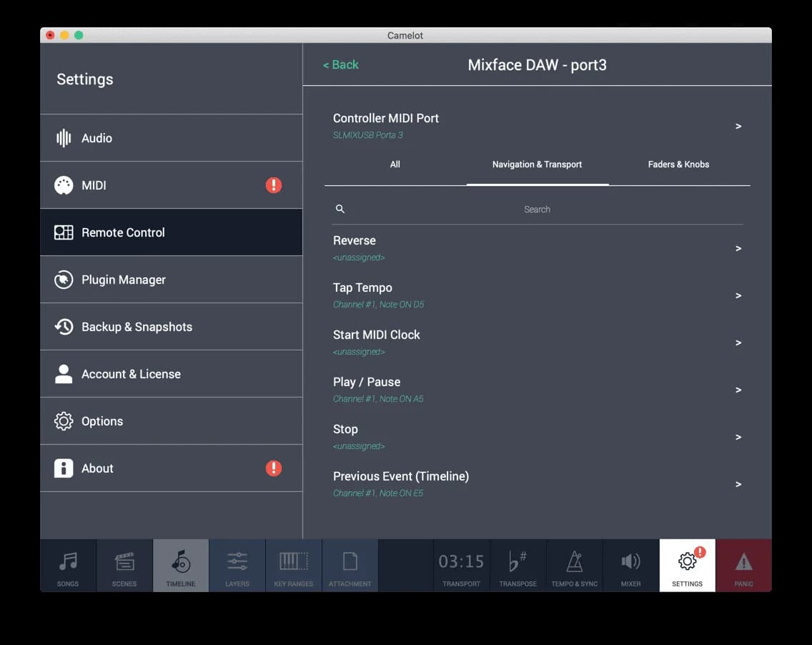Open the Layers view

tap(237, 565)
